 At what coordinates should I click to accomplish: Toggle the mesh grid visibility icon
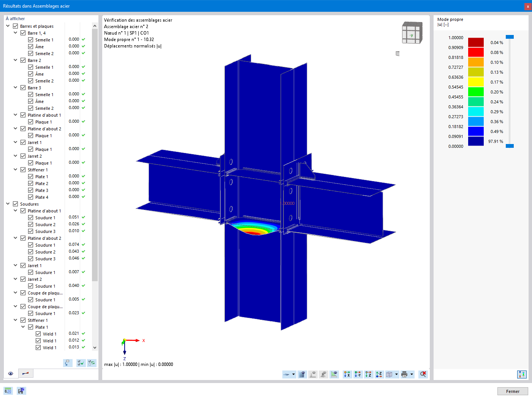pyautogui.click(x=302, y=374)
